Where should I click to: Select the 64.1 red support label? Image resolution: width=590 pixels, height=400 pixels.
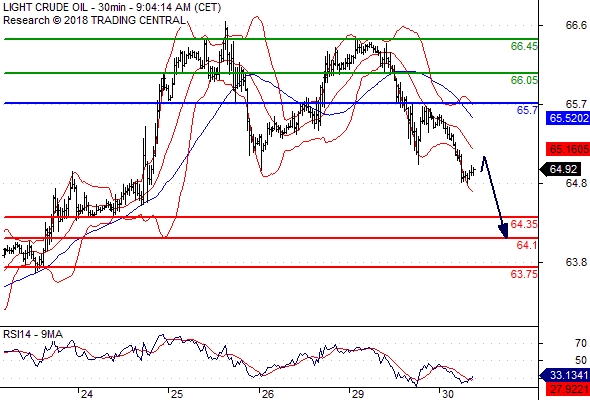(527, 245)
